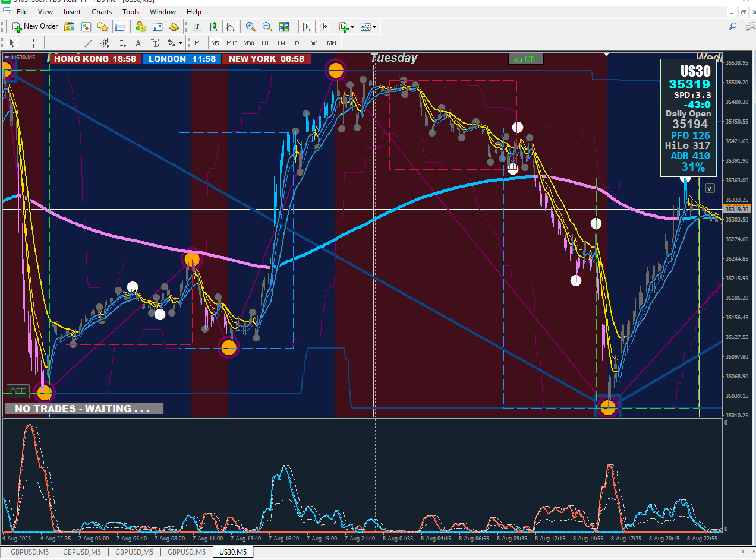Click the 'LONDON 11:58' session label
756x560 pixels.
coord(181,59)
